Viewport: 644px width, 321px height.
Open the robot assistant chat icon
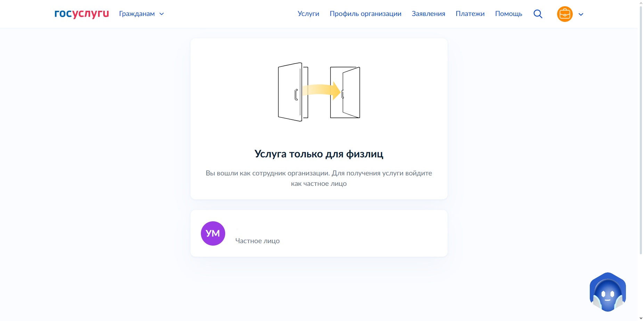pos(608,292)
